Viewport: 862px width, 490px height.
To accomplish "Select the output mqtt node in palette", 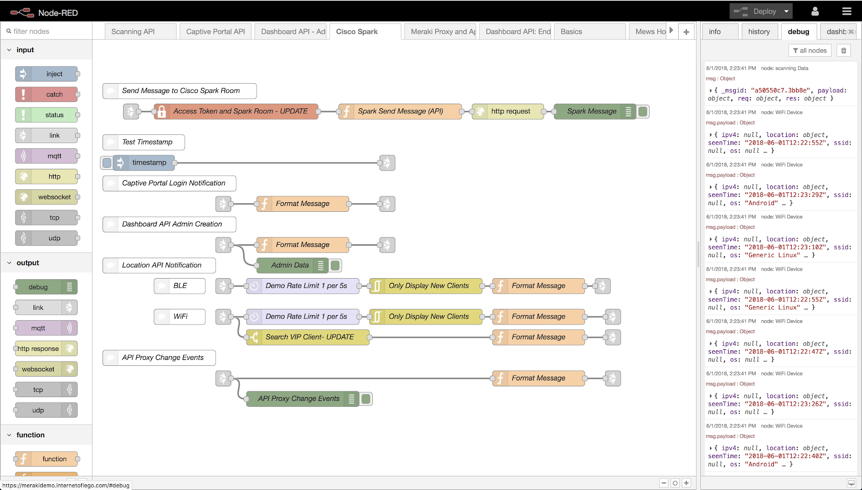I will coord(46,328).
